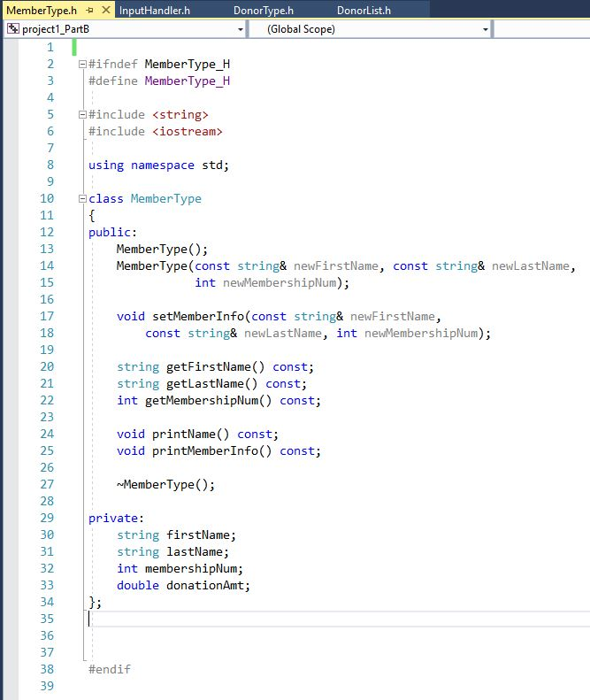Switch to the DonorType.h tab
The height and width of the screenshot is (700, 590).
[x=264, y=11]
